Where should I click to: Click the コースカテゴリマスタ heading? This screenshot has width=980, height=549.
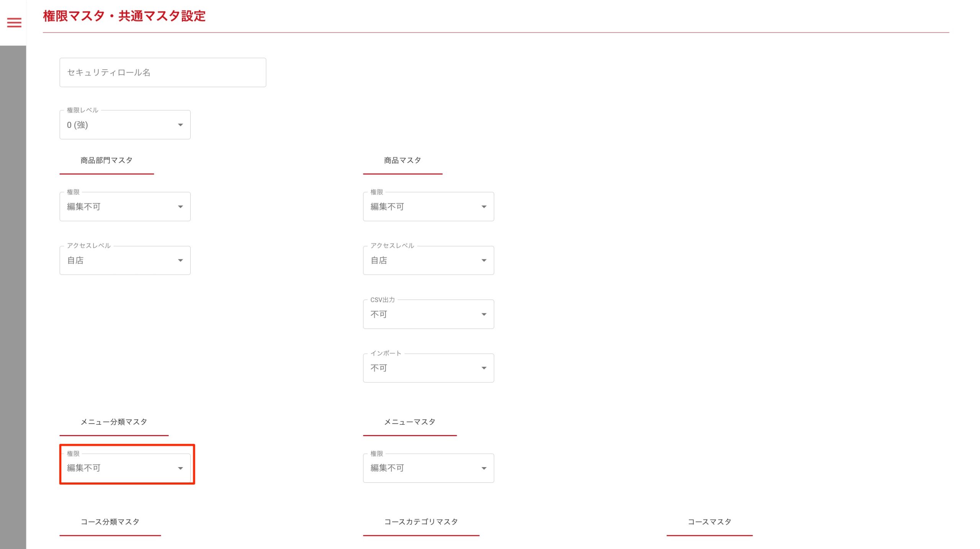point(421,522)
